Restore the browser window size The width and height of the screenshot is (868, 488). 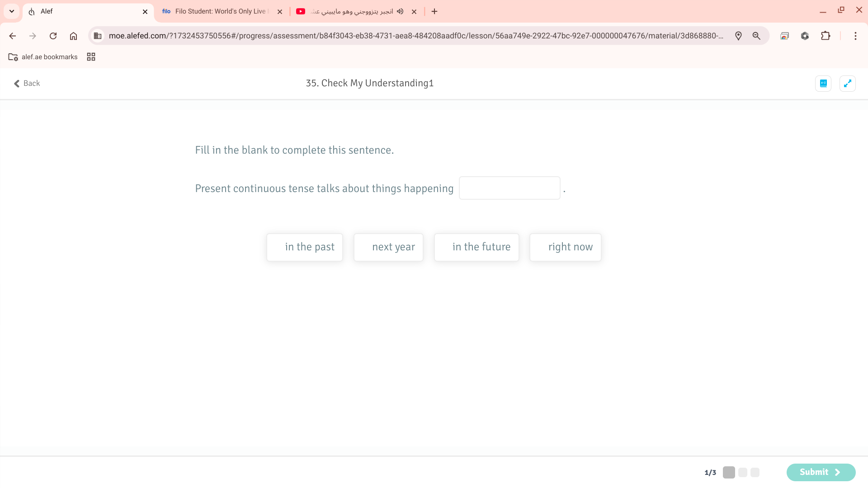[841, 10]
